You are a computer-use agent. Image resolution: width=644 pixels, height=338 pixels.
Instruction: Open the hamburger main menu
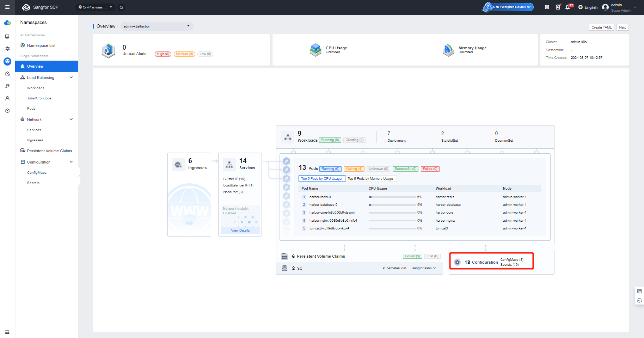pos(7,7)
